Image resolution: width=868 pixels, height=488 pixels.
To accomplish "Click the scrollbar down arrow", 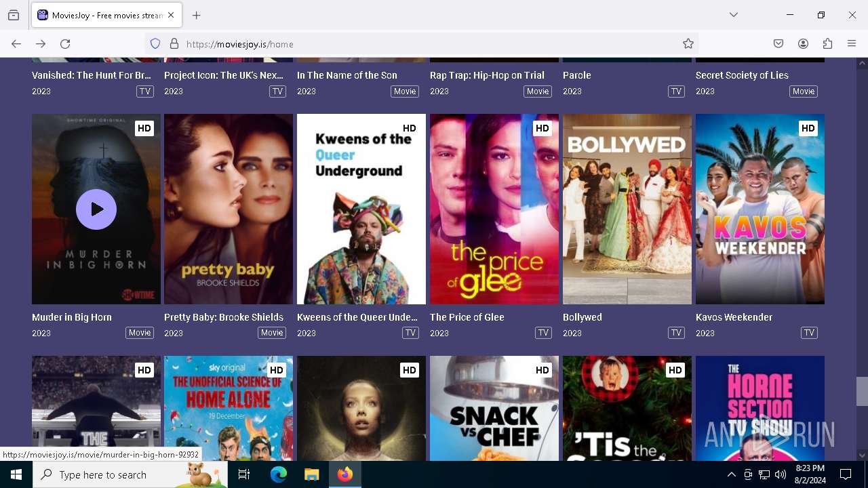I will (x=862, y=455).
